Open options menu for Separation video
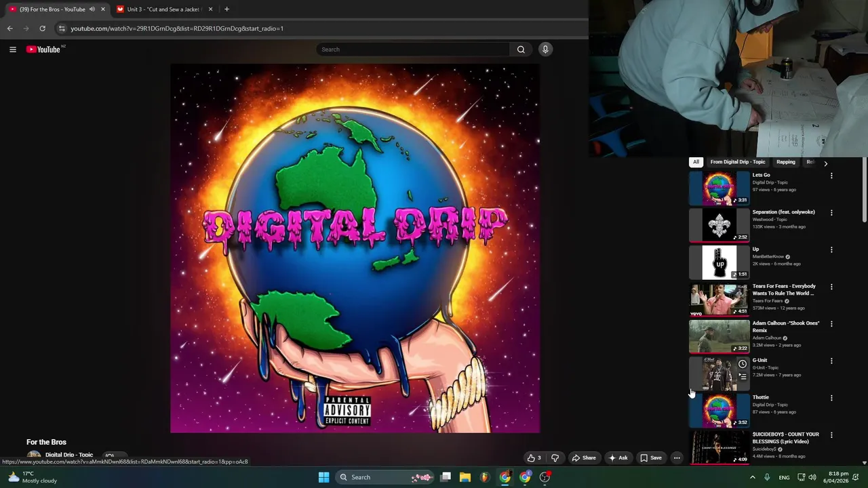This screenshot has width=868, height=488. [831, 213]
